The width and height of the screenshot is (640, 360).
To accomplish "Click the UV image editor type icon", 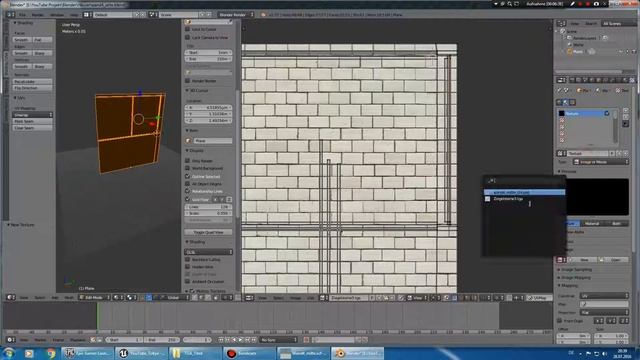I will (x=250, y=298).
